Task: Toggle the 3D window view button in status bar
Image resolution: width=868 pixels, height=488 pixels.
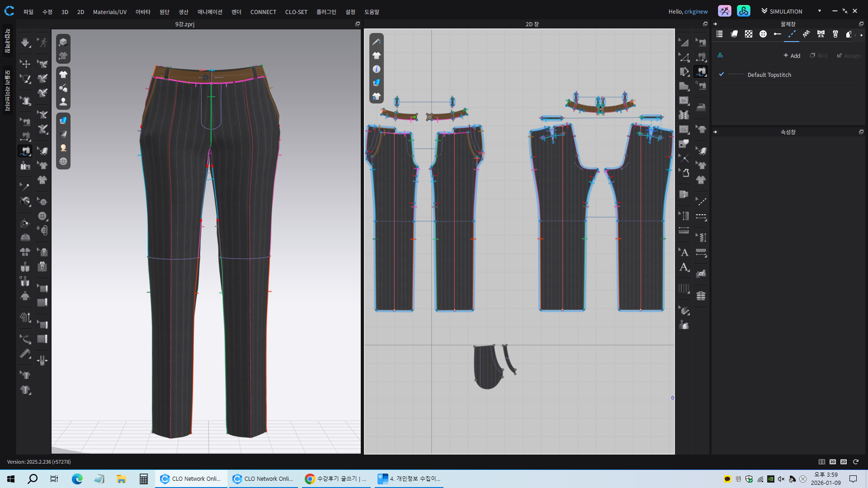Action: click(832, 462)
